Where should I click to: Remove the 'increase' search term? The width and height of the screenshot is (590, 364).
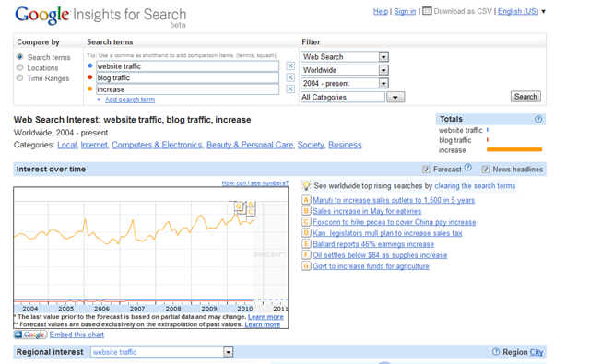(290, 89)
